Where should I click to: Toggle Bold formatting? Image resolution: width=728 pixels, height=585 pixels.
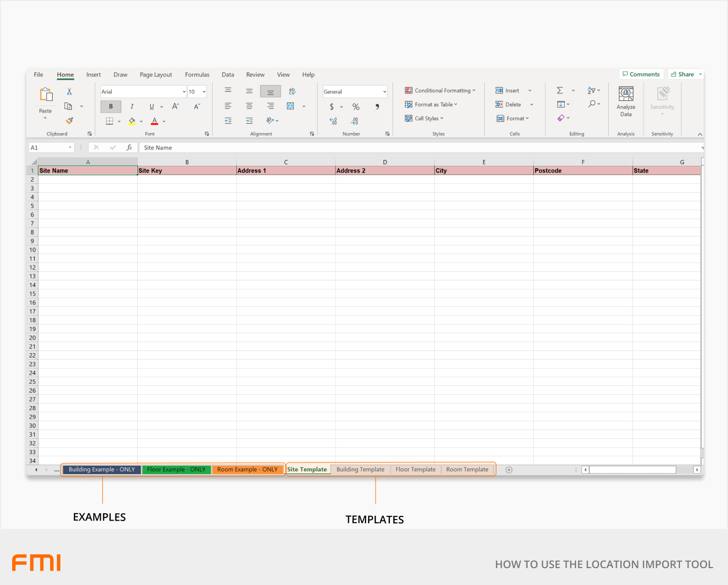(x=111, y=106)
